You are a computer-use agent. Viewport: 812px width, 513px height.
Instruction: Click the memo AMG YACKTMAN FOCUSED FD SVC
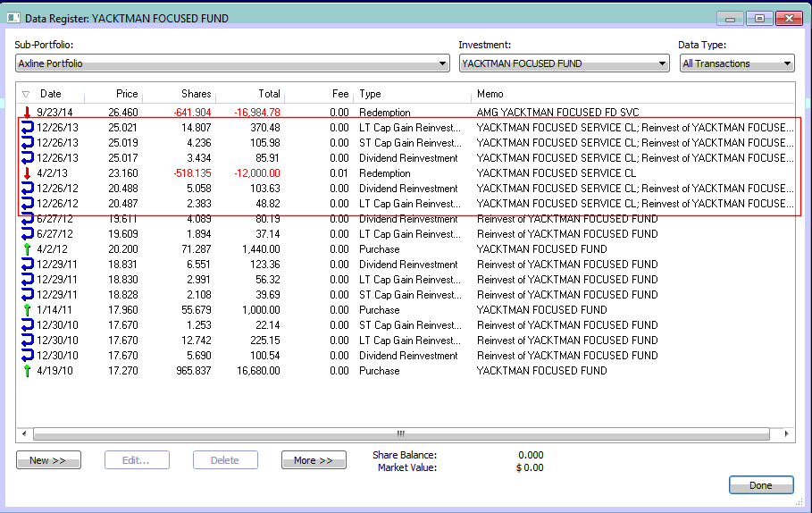[557, 113]
